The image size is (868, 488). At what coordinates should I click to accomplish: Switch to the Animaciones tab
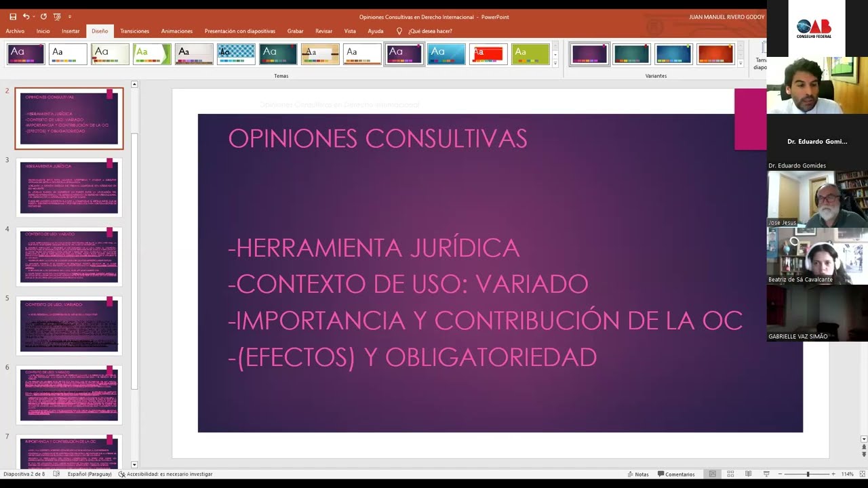pyautogui.click(x=177, y=31)
